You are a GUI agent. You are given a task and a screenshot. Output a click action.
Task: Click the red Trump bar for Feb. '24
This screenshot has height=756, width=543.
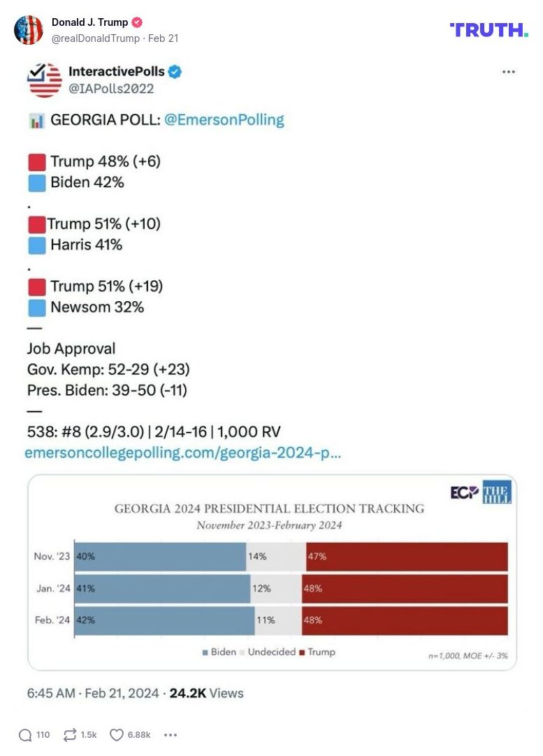[405, 620]
